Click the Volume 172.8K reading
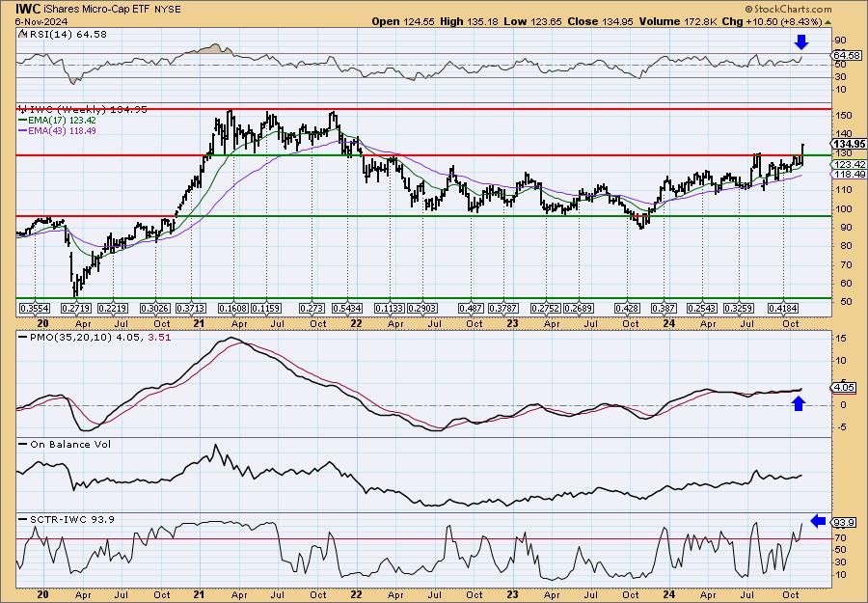 pyautogui.click(x=679, y=21)
